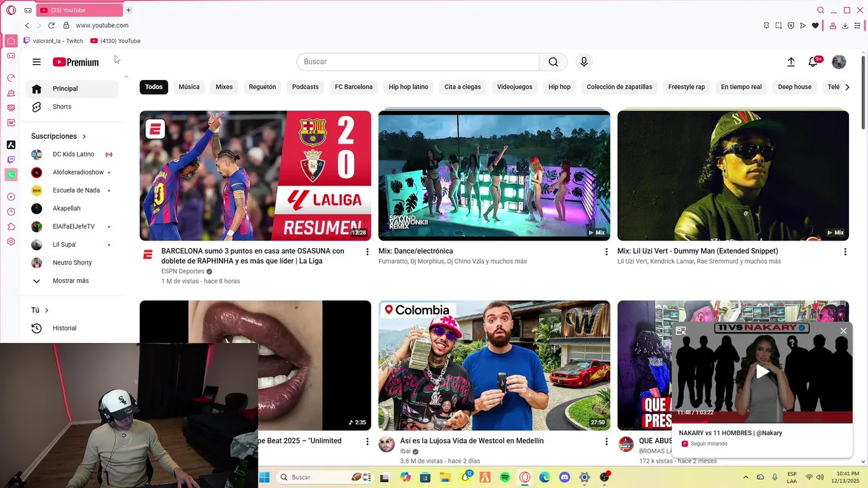Image resolution: width=868 pixels, height=488 pixels.
Task: Open WhatsApp in Opera sidebar
Action: 11,175
